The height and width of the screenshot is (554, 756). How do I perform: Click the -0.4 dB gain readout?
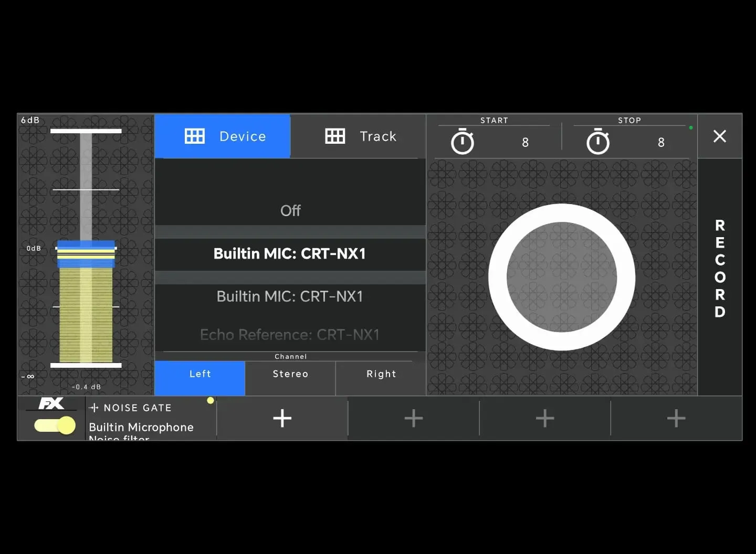coord(87,387)
